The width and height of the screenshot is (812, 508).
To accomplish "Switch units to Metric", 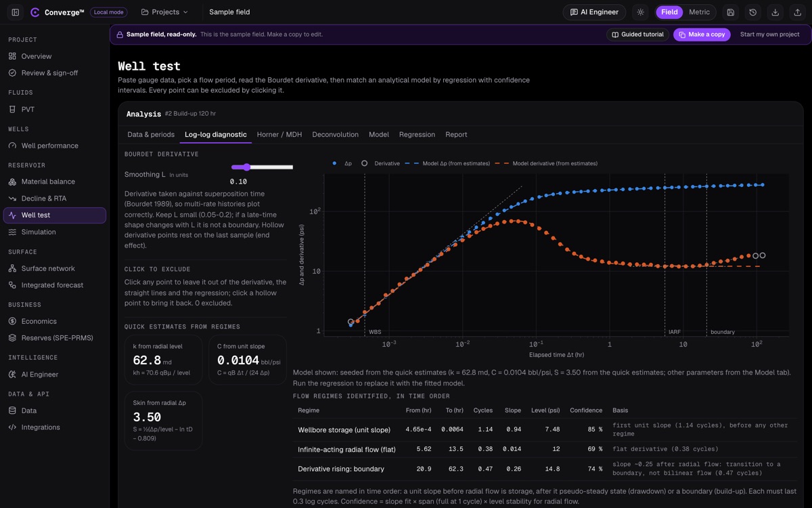I will point(699,12).
